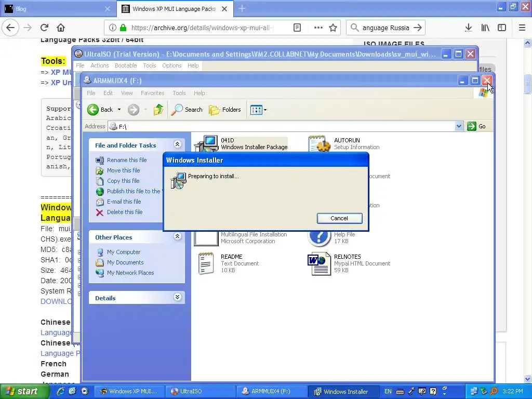Click the Firefox search box
The image size is (532, 399).
(x=386, y=28)
